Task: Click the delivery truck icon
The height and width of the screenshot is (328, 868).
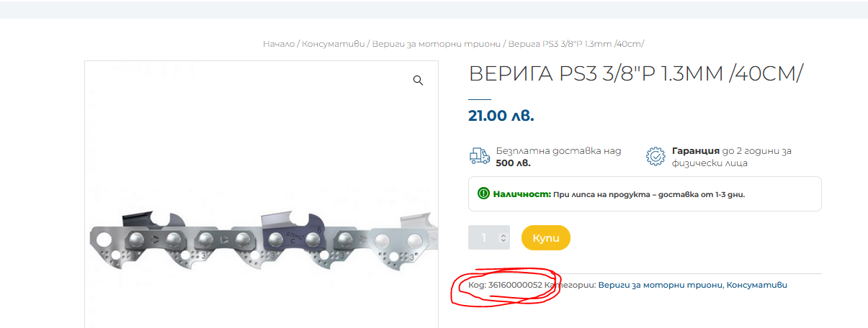Action: coord(479,157)
